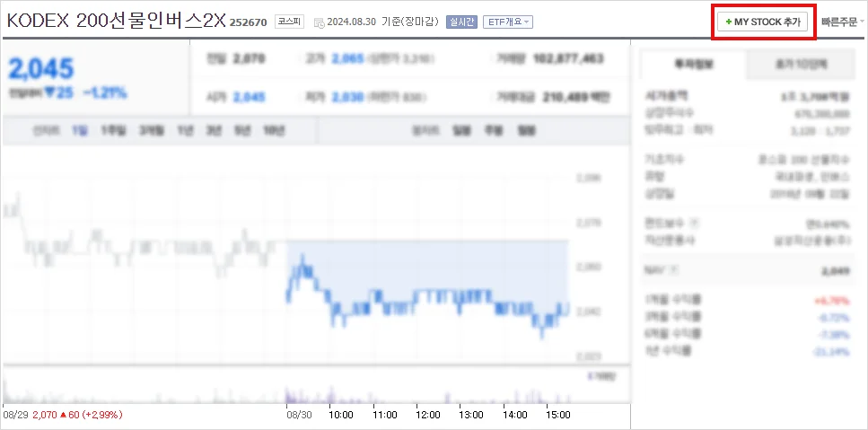Select the 월봉 candle chart option
Screen dimensions: 868x430
[526, 131]
